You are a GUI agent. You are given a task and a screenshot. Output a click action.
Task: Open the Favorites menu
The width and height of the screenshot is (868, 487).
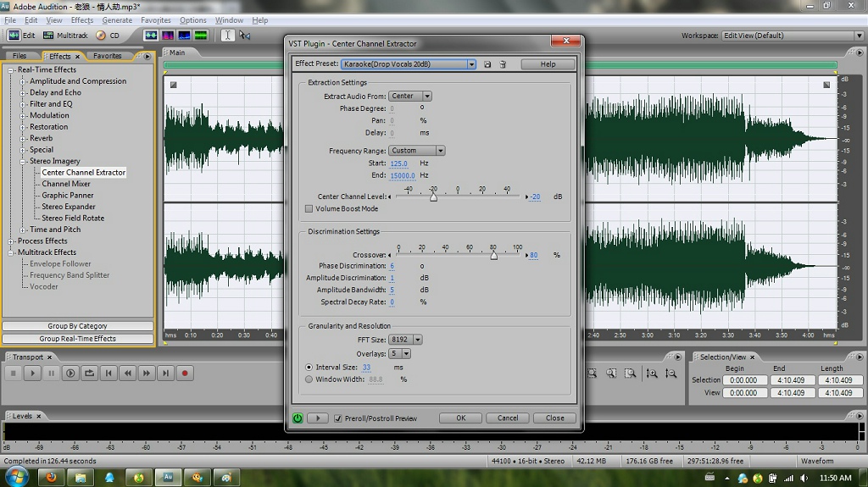pyautogui.click(x=156, y=20)
